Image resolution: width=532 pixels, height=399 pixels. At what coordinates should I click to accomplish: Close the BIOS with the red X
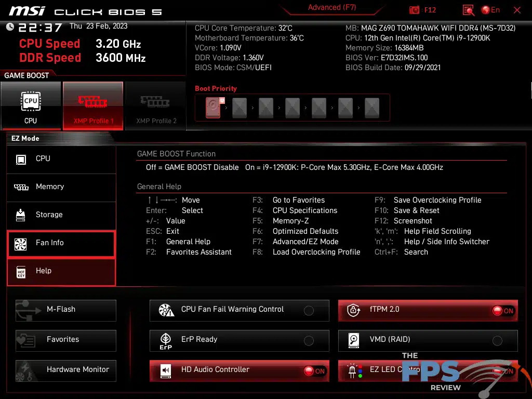517,10
